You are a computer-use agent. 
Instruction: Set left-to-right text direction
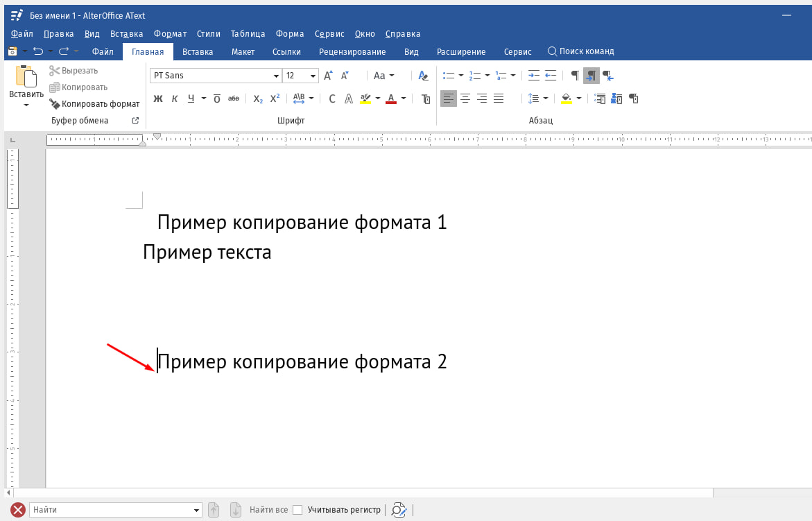point(591,76)
